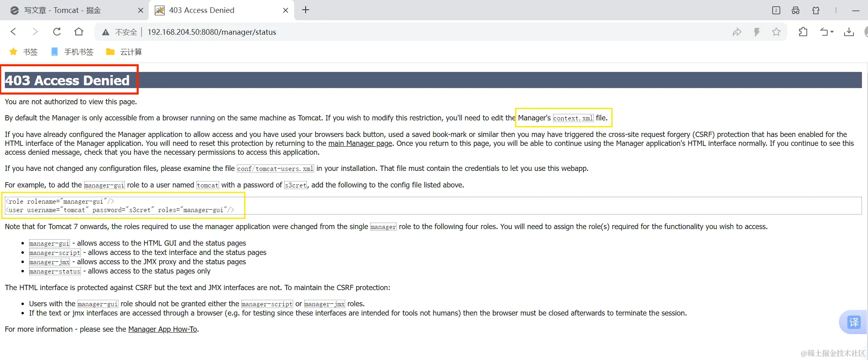This screenshot has height=360, width=868.
Task: Open the incognito mask icon in title bar
Action: click(796, 11)
